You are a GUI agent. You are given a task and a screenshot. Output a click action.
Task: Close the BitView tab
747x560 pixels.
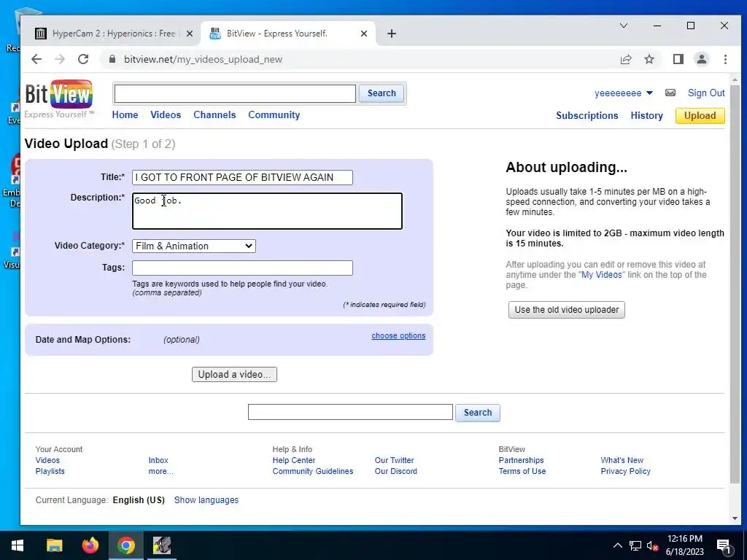point(364,34)
